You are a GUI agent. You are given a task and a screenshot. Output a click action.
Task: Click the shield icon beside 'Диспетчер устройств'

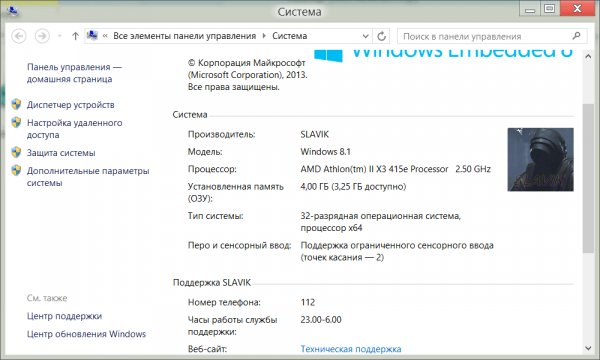16,104
